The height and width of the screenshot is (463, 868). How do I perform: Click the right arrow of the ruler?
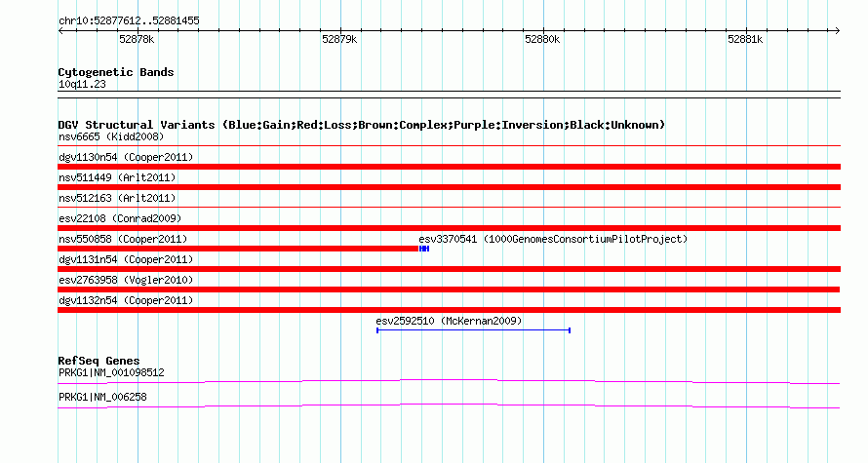pyautogui.click(x=837, y=30)
